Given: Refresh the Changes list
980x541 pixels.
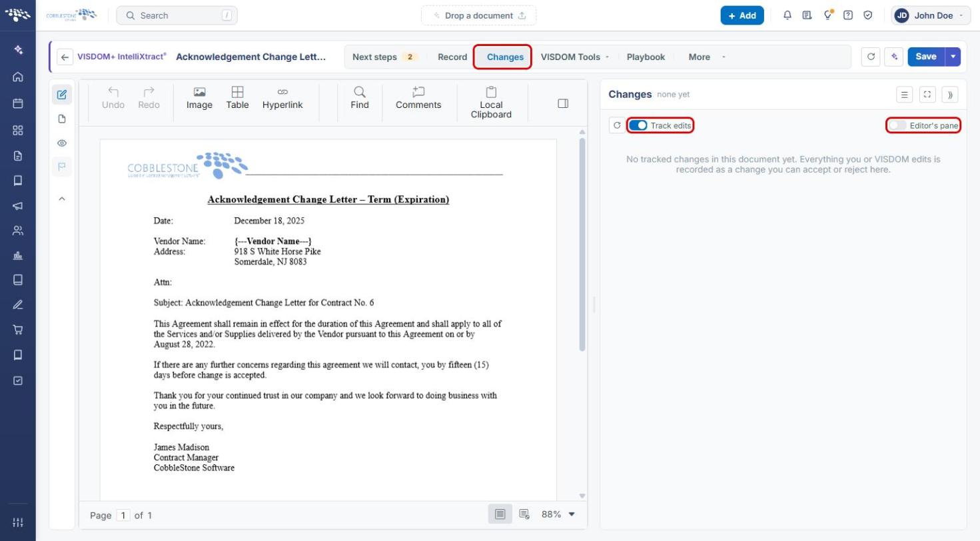Looking at the screenshot, I should tap(617, 125).
